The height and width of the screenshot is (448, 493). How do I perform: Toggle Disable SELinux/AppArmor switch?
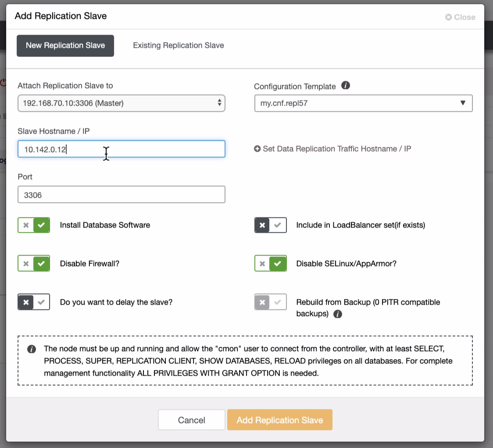270,263
